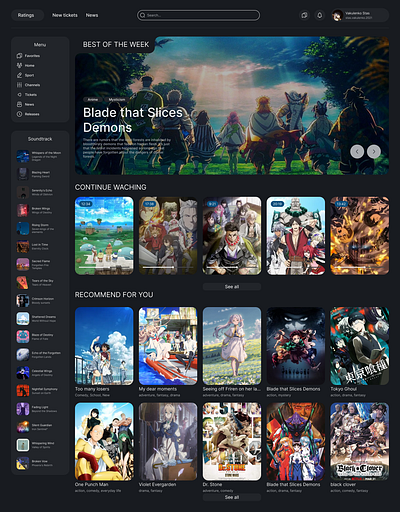The width and height of the screenshot is (400, 512).
Task: Click Broken Vow track title
Action: point(39,461)
